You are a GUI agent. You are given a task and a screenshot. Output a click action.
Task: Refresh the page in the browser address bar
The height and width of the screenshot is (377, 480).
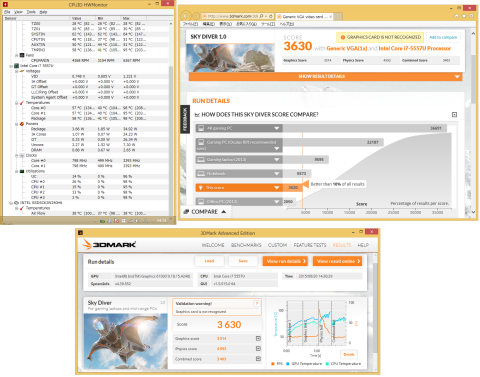pyautogui.click(x=270, y=16)
